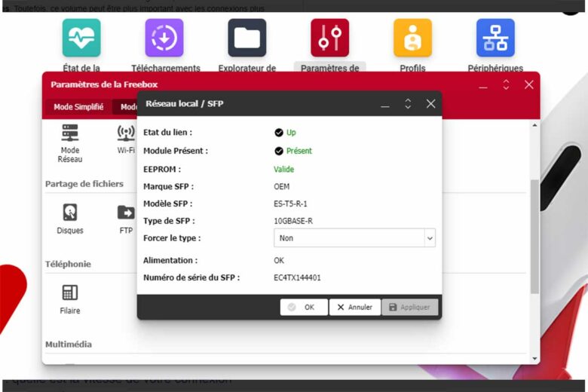Maximize the Paramètres de la Freebox window
The image size is (588, 392).
[x=506, y=84]
